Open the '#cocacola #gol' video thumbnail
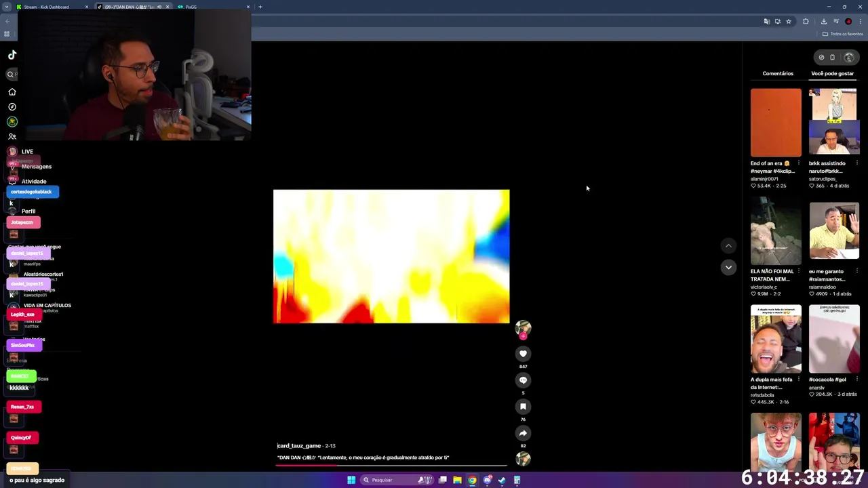Viewport: 868px width, 488px height. (x=834, y=339)
